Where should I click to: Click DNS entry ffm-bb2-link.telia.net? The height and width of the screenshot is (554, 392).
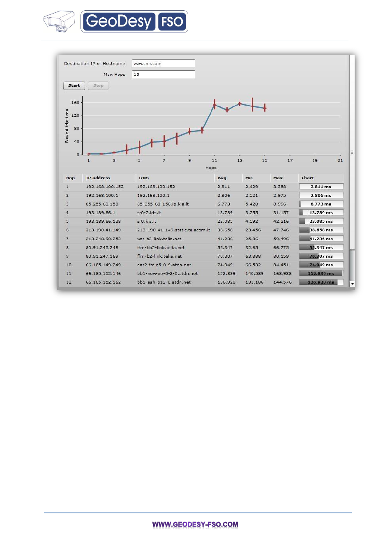point(161,248)
